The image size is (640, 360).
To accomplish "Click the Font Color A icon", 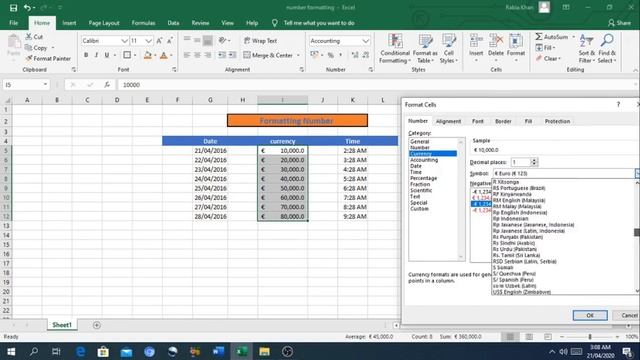I will coord(164,55).
